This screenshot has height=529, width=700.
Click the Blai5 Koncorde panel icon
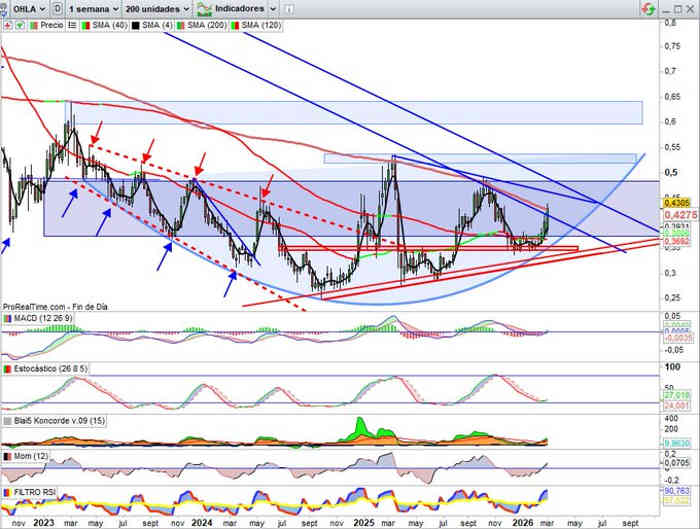pos(7,421)
